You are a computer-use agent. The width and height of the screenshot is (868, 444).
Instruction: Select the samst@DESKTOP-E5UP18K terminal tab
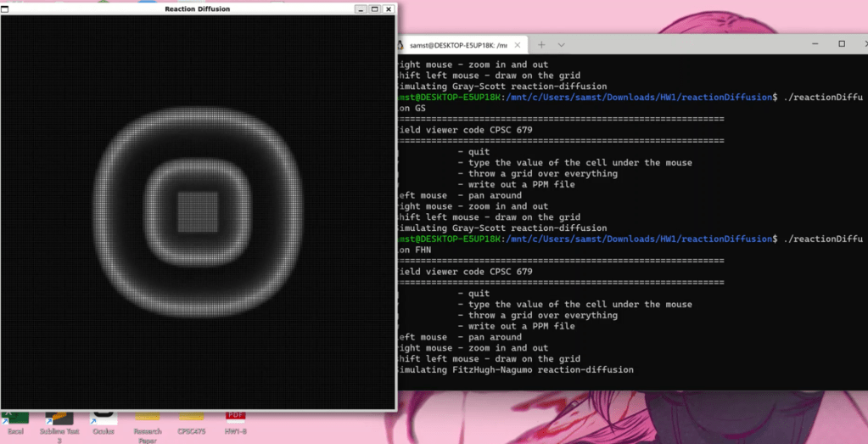tap(458, 44)
